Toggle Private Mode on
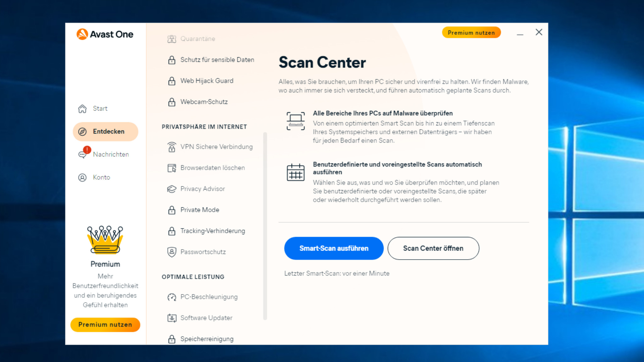This screenshot has width=644, height=362. coord(199,210)
